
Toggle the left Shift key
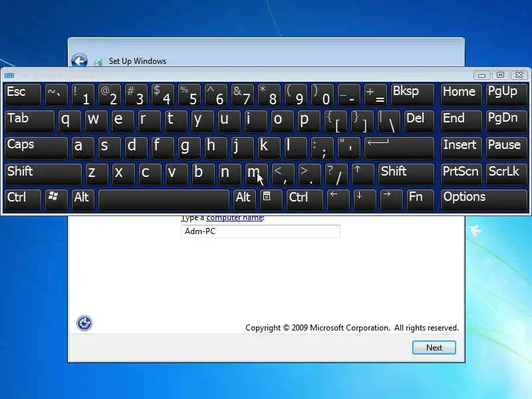[x=43, y=174]
